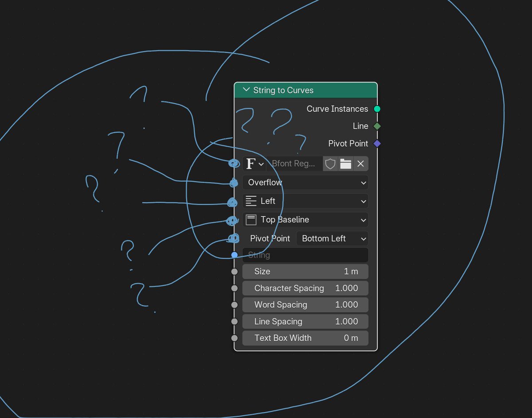The image size is (532, 418).
Task: Open the Left horizontal alignment dropdown
Action: (305, 201)
